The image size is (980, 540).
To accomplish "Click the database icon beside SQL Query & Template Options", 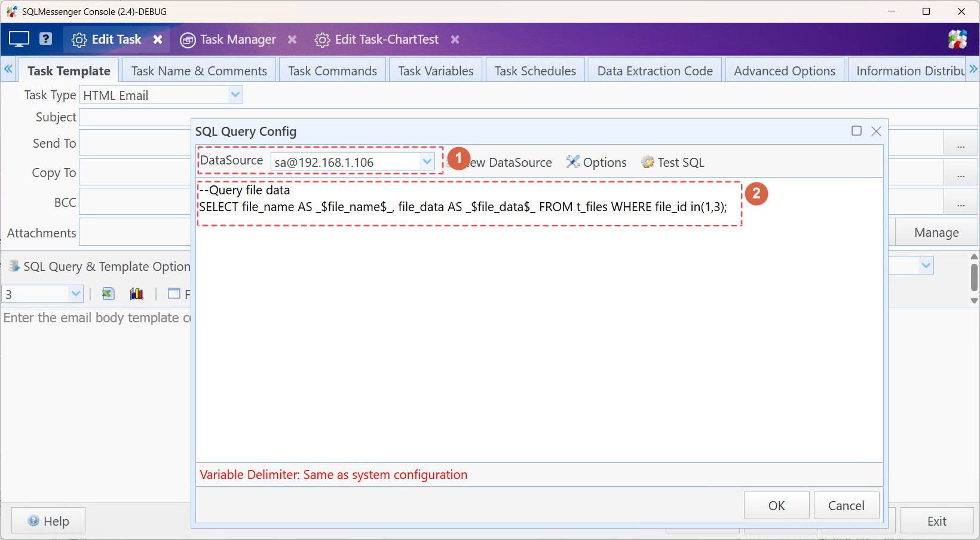I will (13, 266).
